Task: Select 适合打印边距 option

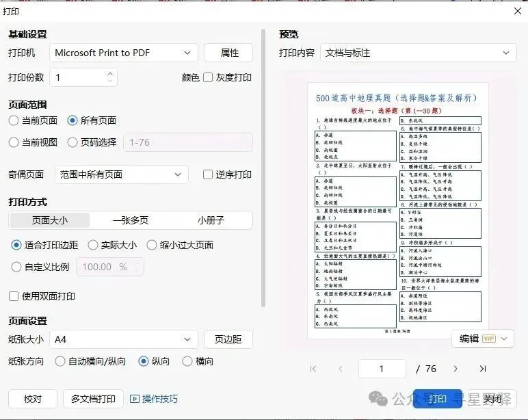Action: 16,245
